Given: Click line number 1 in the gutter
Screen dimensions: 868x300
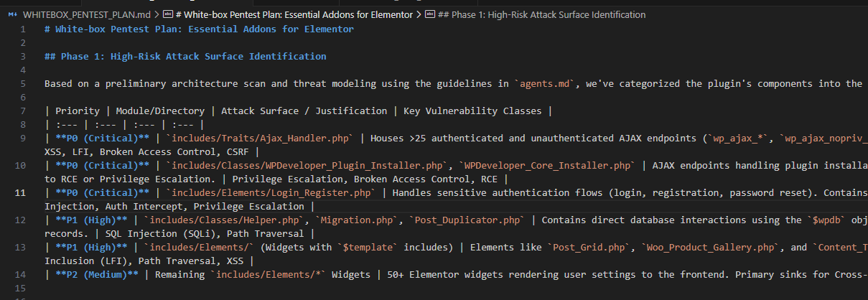Looking at the screenshot, I should pyautogui.click(x=24, y=29).
